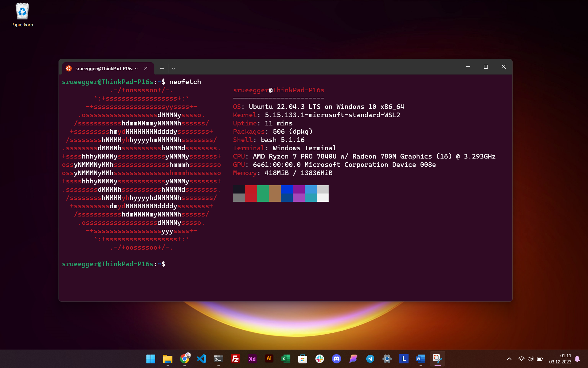Open a new terminal tab with the plus button

click(162, 68)
